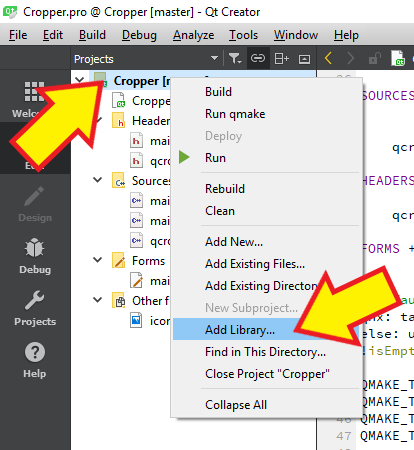Viewport: 414px width, 450px height.
Task: Switch to Projects mode
Action: coord(35,307)
